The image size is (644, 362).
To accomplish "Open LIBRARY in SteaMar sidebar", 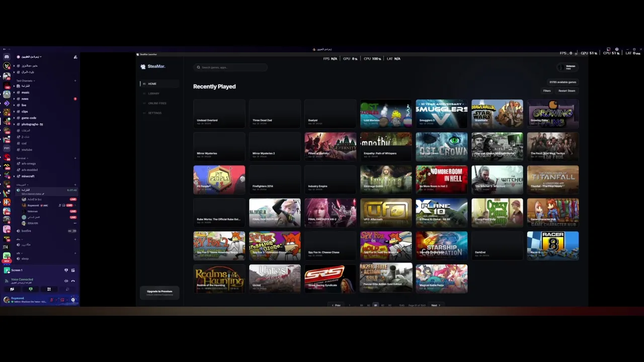I will pos(159,94).
